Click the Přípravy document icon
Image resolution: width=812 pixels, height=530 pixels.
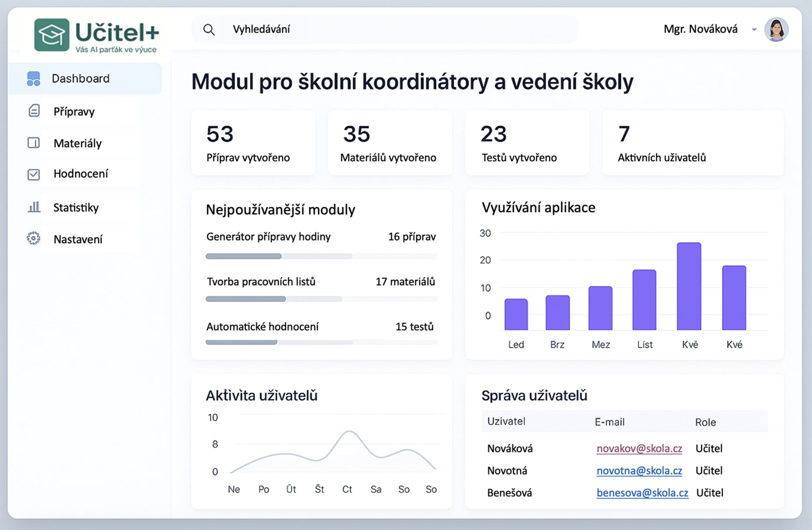(x=34, y=111)
